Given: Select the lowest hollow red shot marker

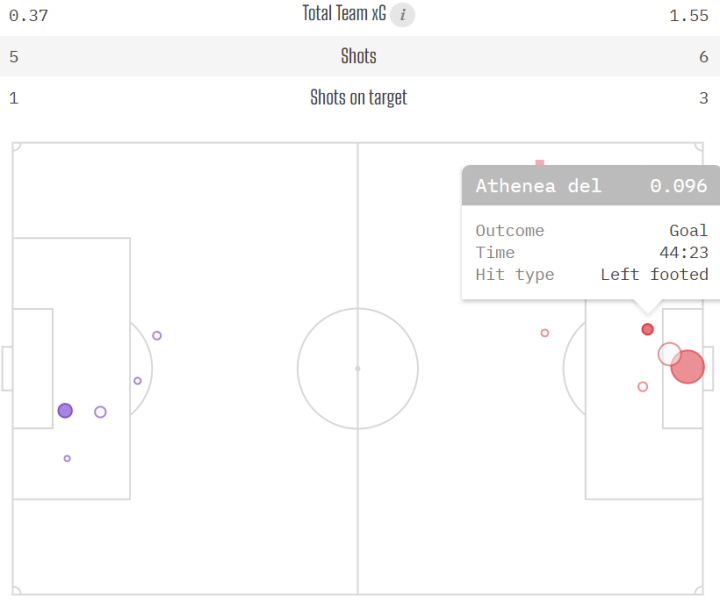Looking at the screenshot, I should pyautogui.click(x=643, y=387).
